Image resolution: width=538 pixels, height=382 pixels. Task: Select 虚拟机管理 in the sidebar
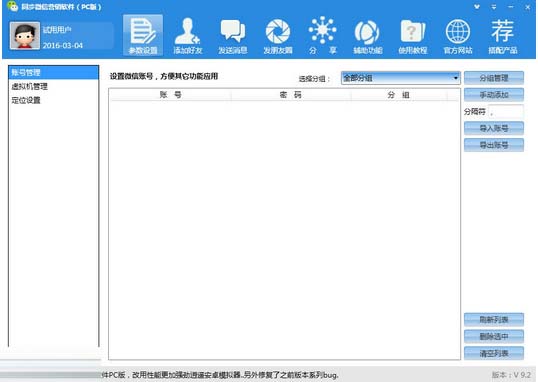click(x=54, y=86)
